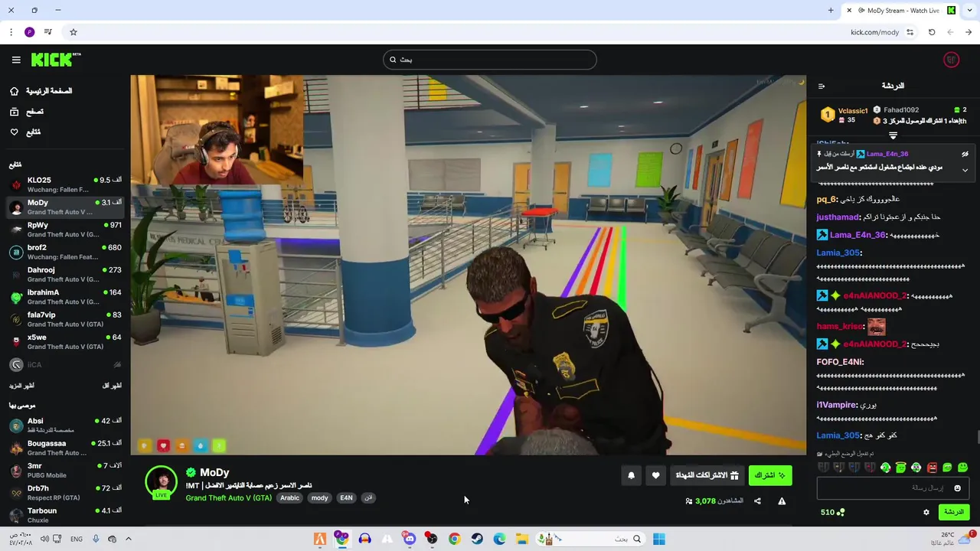The height and width of the screenshot is (551, 980).
Task: Expand show more followed channels
Action: click(21, 386)
